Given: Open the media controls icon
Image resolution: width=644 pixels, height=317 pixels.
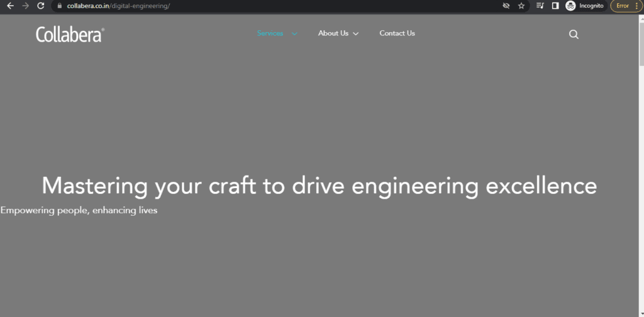Looking at the screenshot, I should tap(540, 6).
